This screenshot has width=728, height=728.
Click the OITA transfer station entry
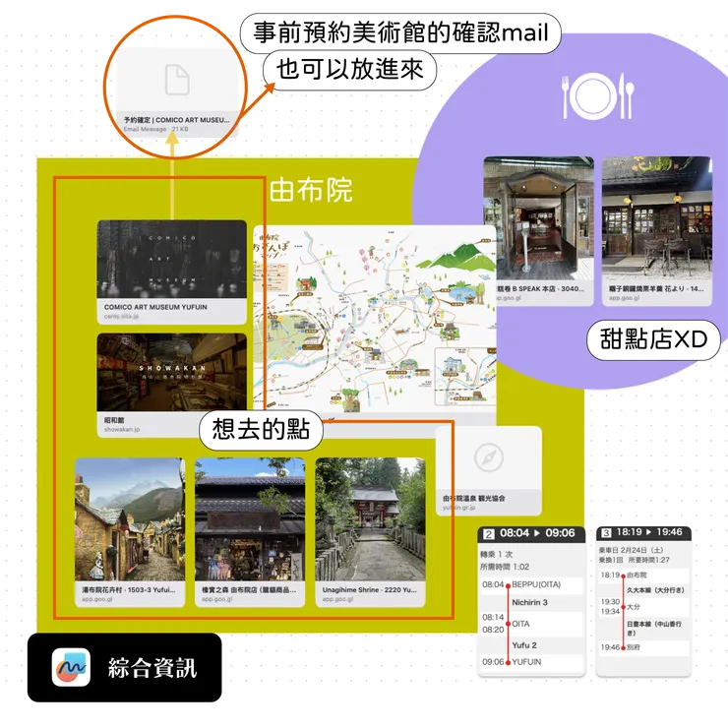click(520, 624)
